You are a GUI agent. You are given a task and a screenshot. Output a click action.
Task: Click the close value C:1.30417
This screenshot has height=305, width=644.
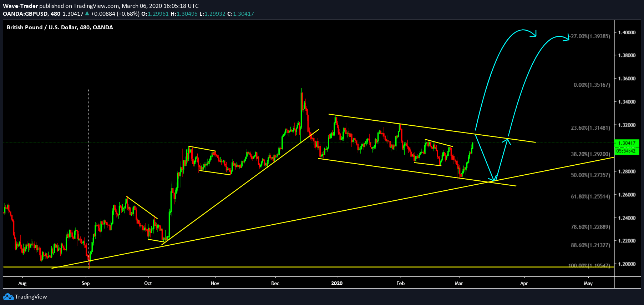click(x=240, y=14)
